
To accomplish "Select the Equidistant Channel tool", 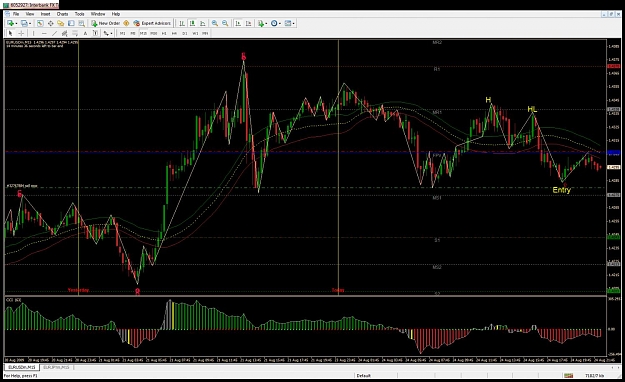I will 64,33.
